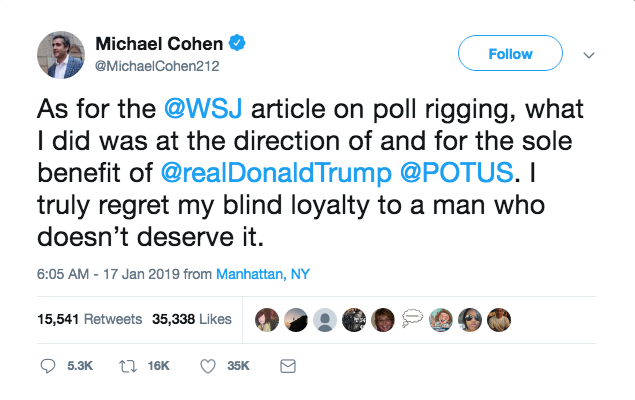Retweet this tweet using the retweet icon
The image size is (635, 400).
pyautogui.click(x=127, y=366)
